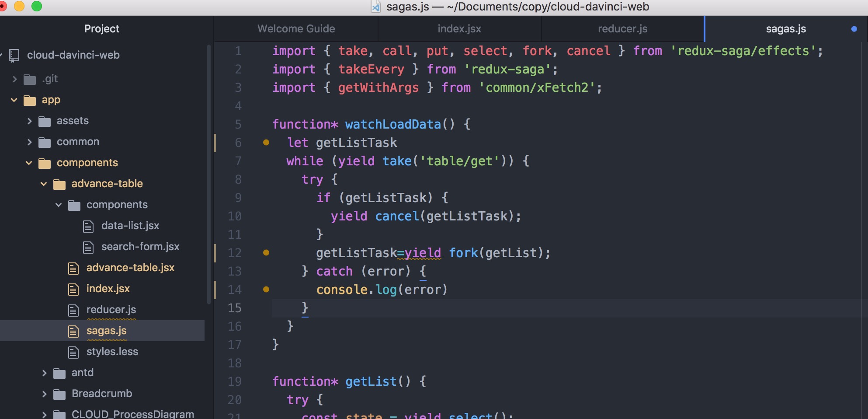Click the watchLoadData function name
Screen dimensions: 868x419
(393, 125)
